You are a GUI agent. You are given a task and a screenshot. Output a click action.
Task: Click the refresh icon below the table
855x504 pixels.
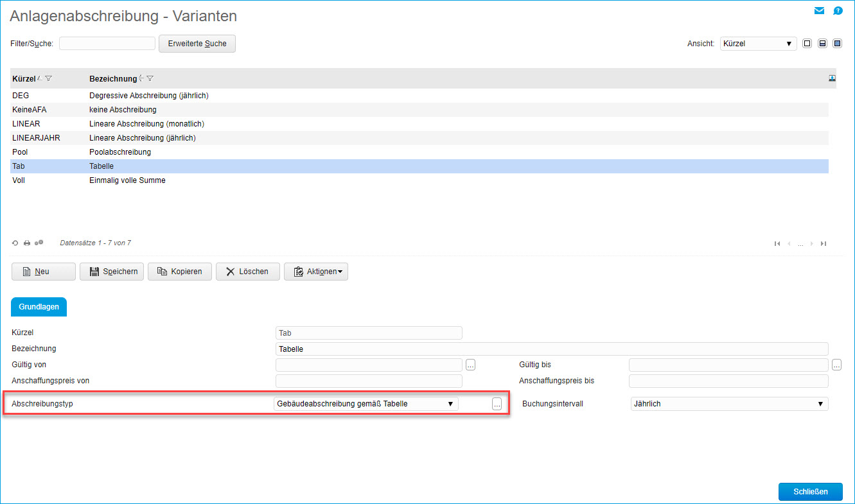click(x=15, y=243)
